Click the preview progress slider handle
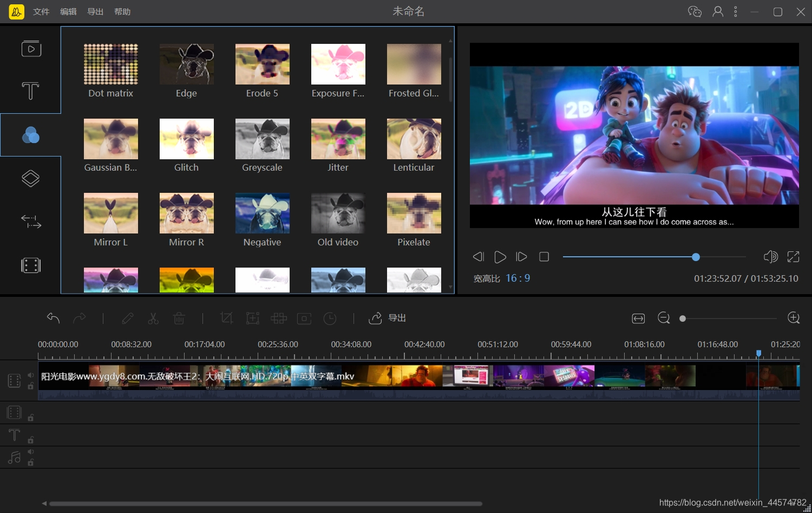812x513 pixels. pos(696,257)
